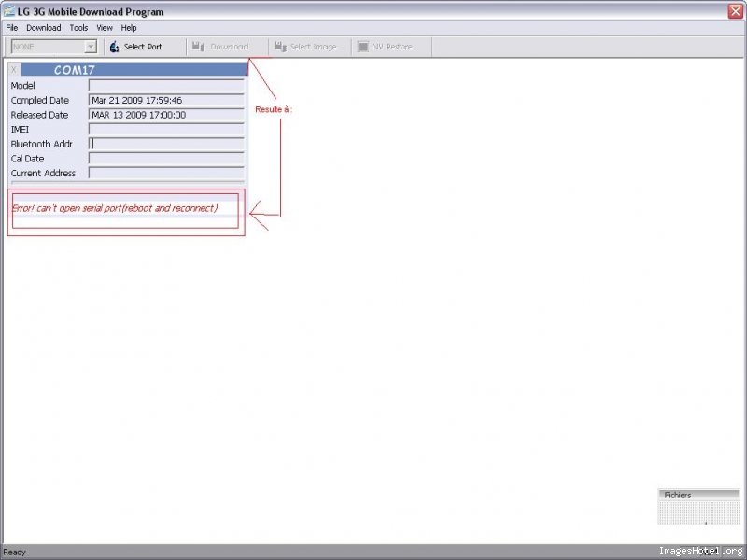Open the View menu
Image resolution: width=747 pixels, height=560 pixels.
[x=105, y=28]
